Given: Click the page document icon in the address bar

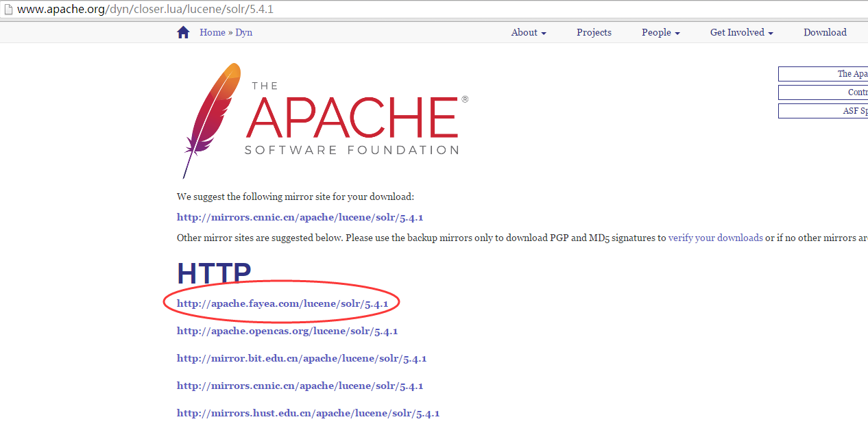Looking at the screenshot, I should (8, 10).
